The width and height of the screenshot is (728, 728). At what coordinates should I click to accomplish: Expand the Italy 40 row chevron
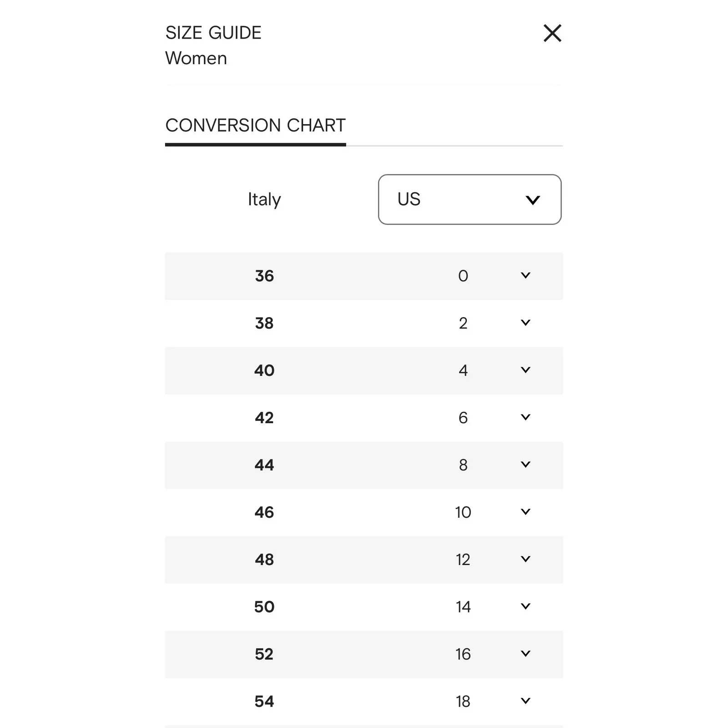click(x=526, y=370)
